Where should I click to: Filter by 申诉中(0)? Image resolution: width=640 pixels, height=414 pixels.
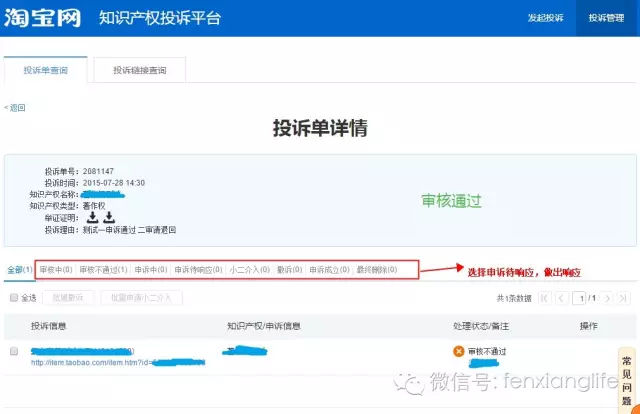tap(151, 269)
